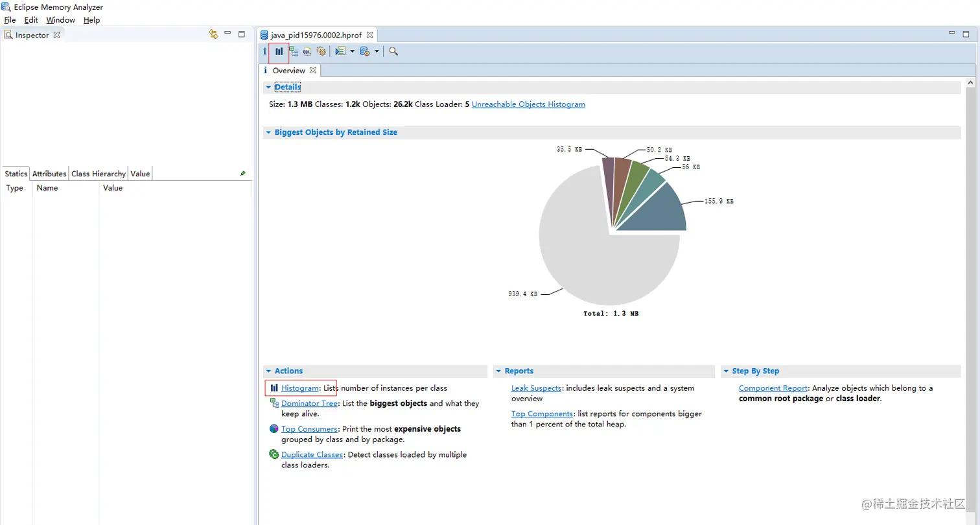Click the Overview pane vertical scrollbar

point(970,298)
